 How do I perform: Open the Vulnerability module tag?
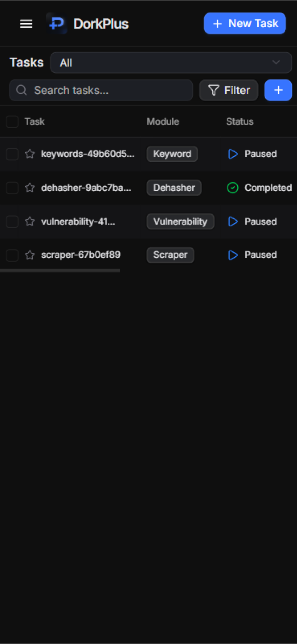[x=180, y=221]
